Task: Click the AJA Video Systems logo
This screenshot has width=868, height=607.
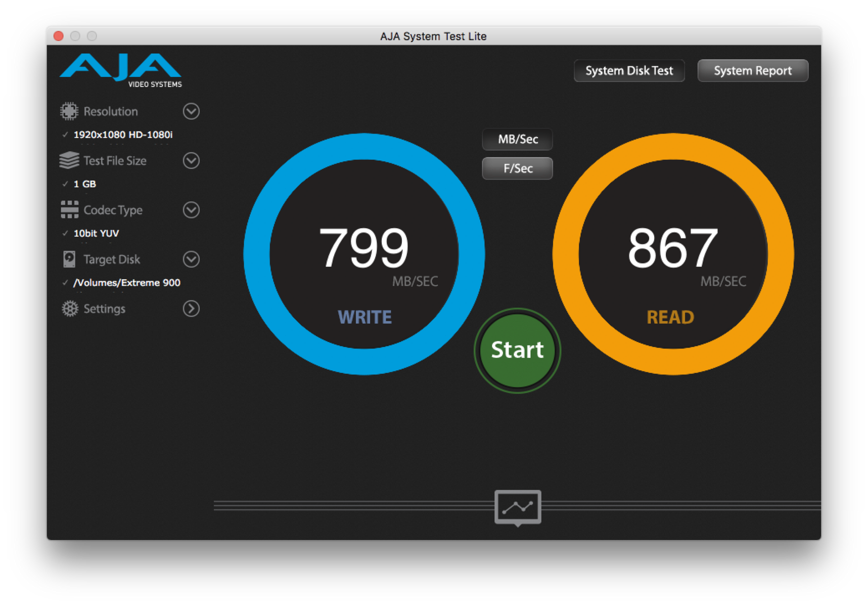Action: (121, 70)
